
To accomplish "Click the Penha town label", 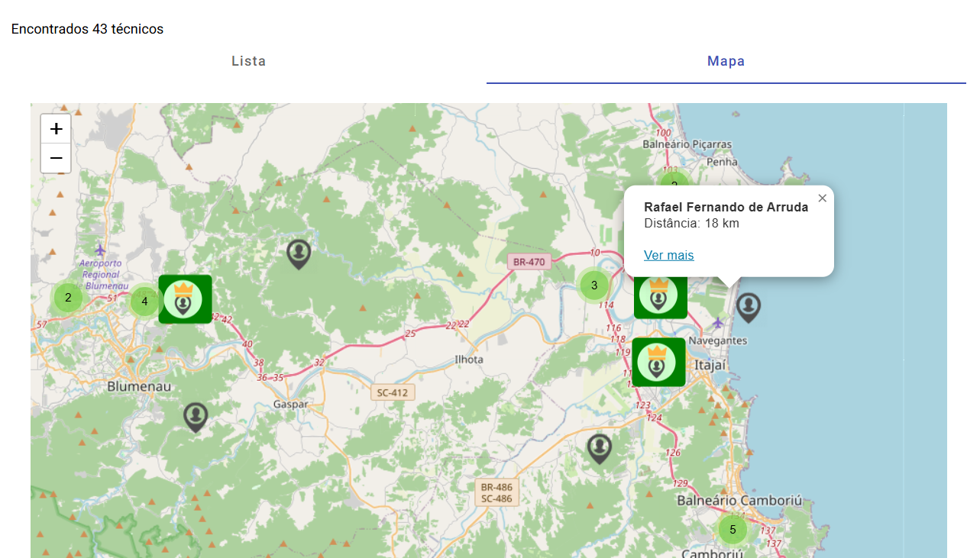I will point(723,162).
